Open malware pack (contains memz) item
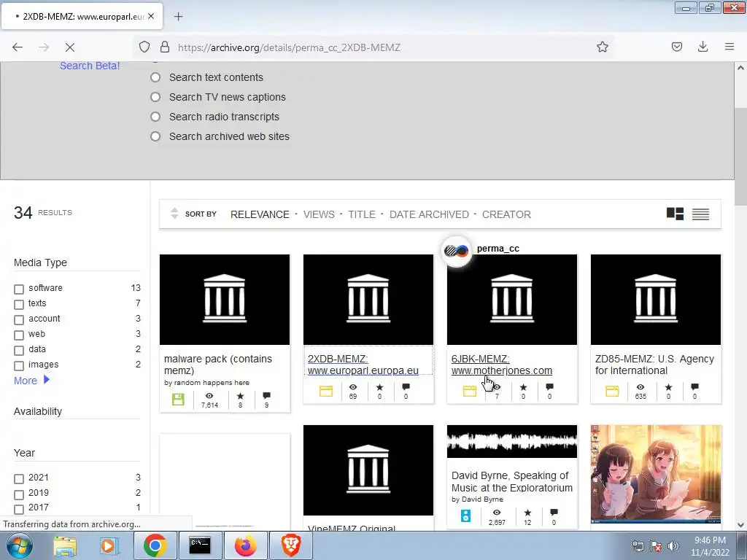 (x=217, y=365)
